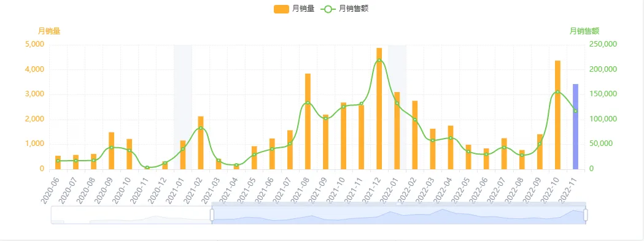This screenshot has height=241, width=644.
Task: Click the green 月销售额 legend line marker
Action: coord(328,9)
